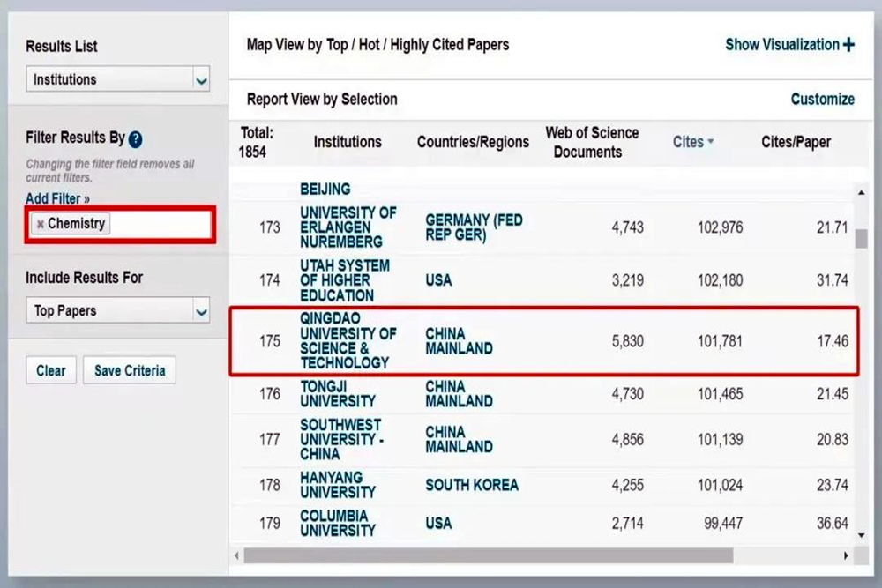Click the Columbia University link
Viewport: 882px width, 588px height.
(x=337, y=523)
